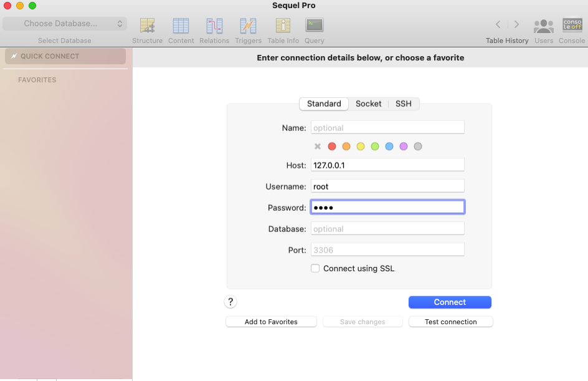Image resolution: width=588 pixels, height=381 pixels.
Task: Switch to the Socket connection tab
Action: coord(368,104)
